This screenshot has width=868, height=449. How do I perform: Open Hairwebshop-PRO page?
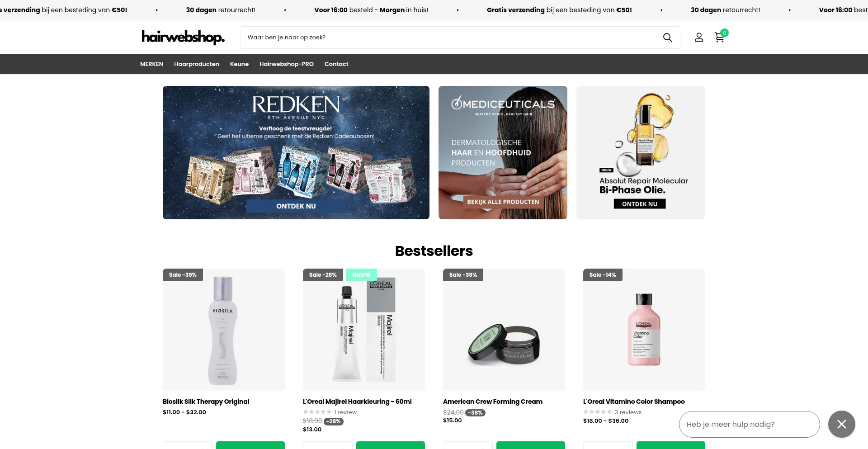coord(287,64)
